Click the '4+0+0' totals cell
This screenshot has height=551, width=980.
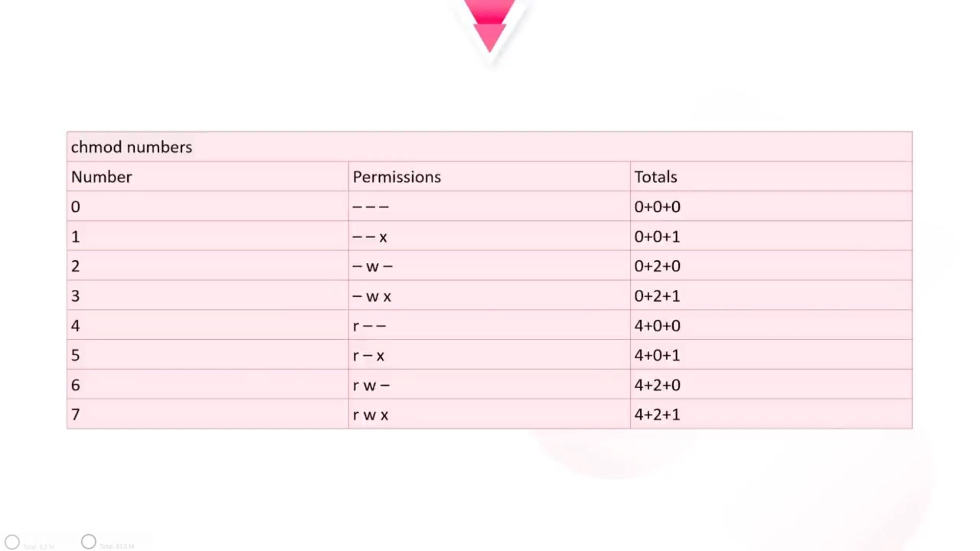(x=657, y=325)
